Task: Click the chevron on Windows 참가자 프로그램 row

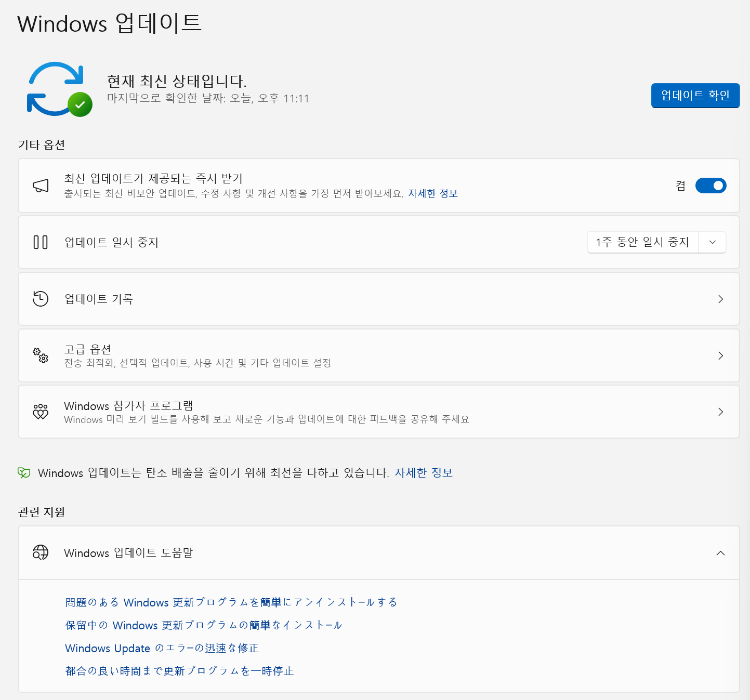Action: (x=720, y=412)
